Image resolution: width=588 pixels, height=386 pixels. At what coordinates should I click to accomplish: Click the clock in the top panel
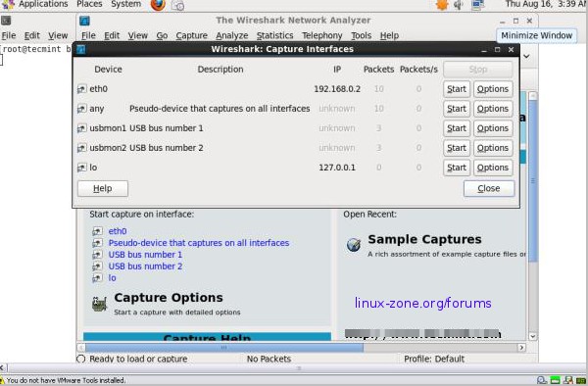click(x=546, y=5)
